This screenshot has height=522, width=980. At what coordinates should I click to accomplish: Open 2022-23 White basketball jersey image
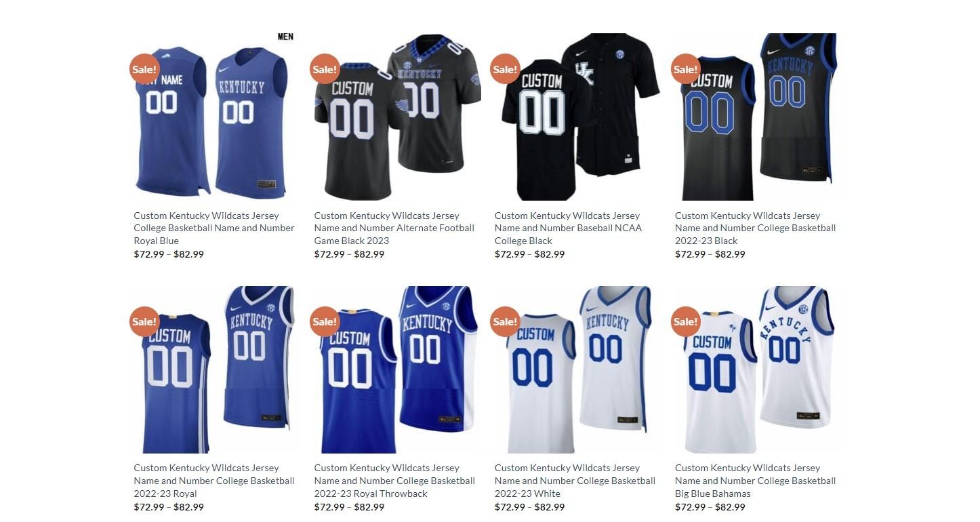[x=577, y=369]
